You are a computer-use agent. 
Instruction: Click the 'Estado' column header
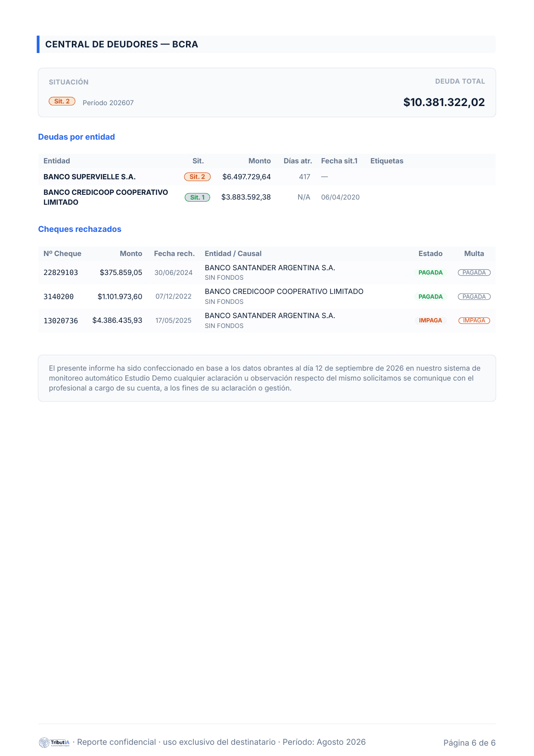pyautogui.click(x=431, y=253)
